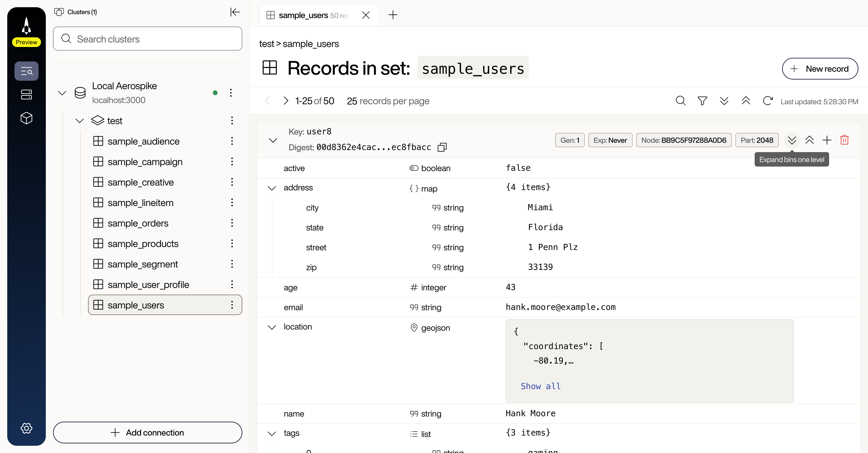This screenshot has height=453, width=868.
Task: Open options menu for sample_campaign set
Action: point(232,162)
